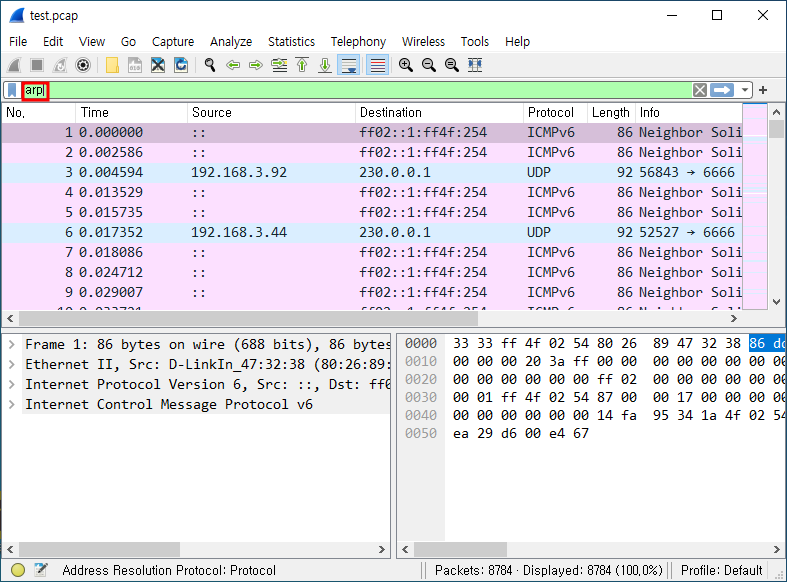Go forward to next packet arrow
This screenshot has width=787, height=582.
(256, 65)
